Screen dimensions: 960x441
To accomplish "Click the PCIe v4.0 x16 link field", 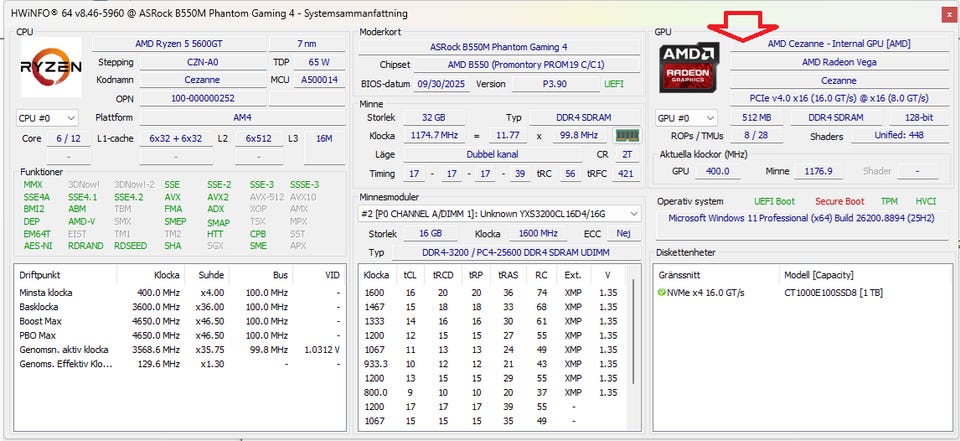I will [839, 99].
